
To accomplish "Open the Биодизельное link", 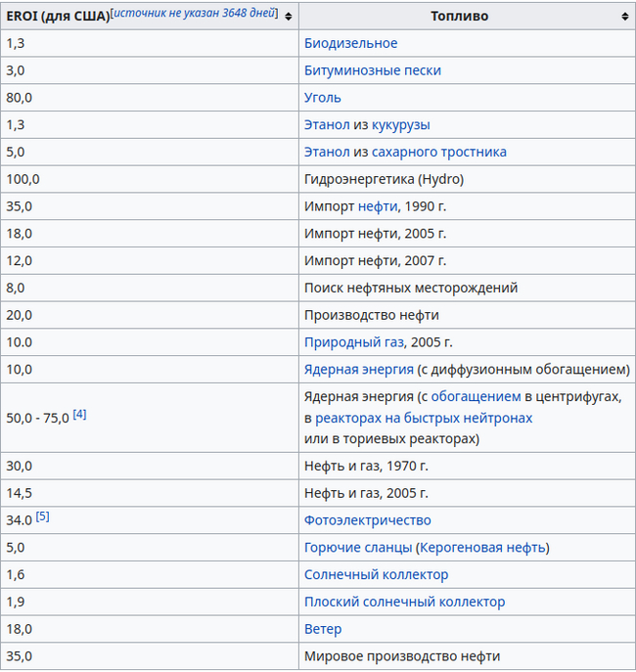I will click(350, 43).
